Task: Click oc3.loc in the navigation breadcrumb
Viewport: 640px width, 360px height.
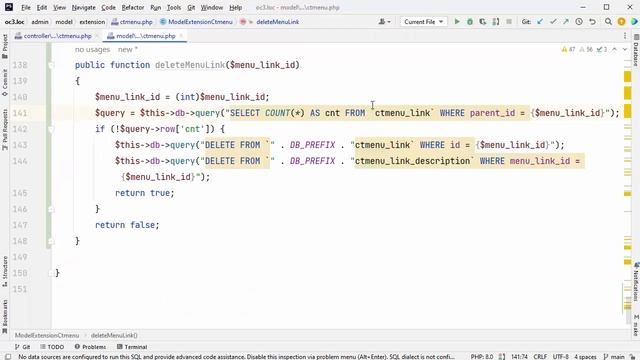Action: 14,22
